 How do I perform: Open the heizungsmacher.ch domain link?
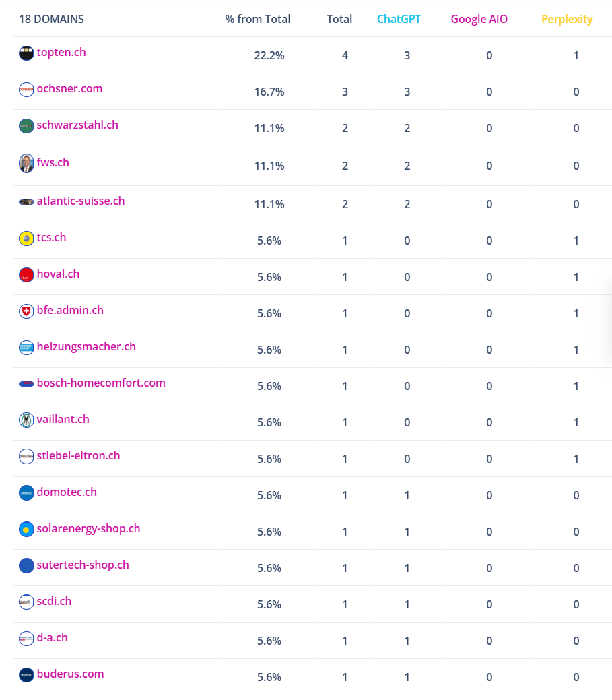[86, 346]
